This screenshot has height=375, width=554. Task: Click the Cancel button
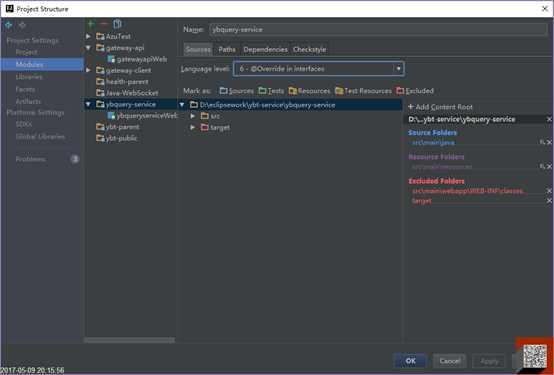coord(449,361)
